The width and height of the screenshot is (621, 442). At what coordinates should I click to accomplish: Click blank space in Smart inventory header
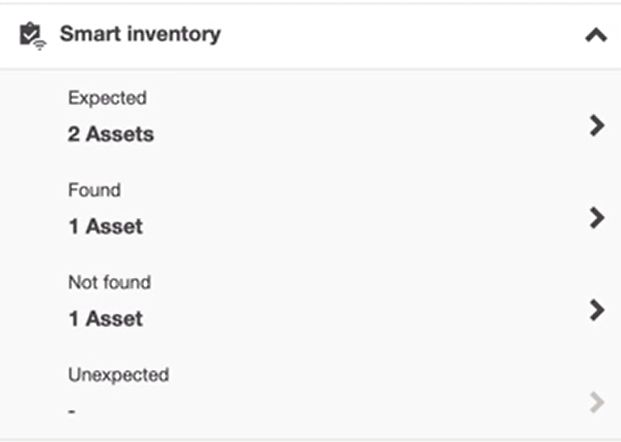tap(396, 35)
